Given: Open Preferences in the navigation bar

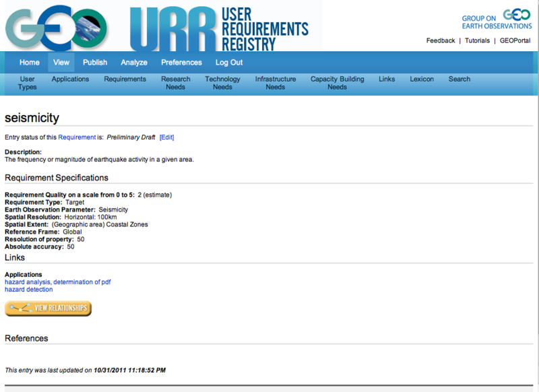Looking at the screenshot, I should coord(181,63).
